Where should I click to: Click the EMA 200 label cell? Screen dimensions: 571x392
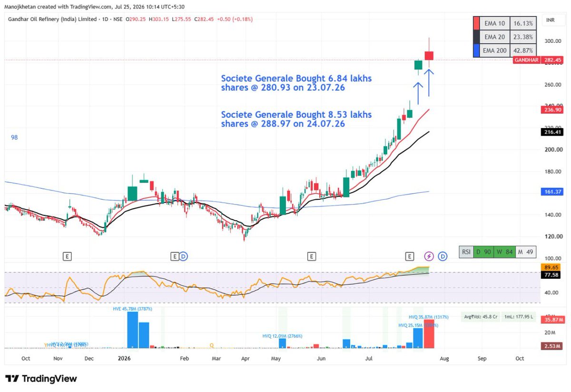[495, 50]
